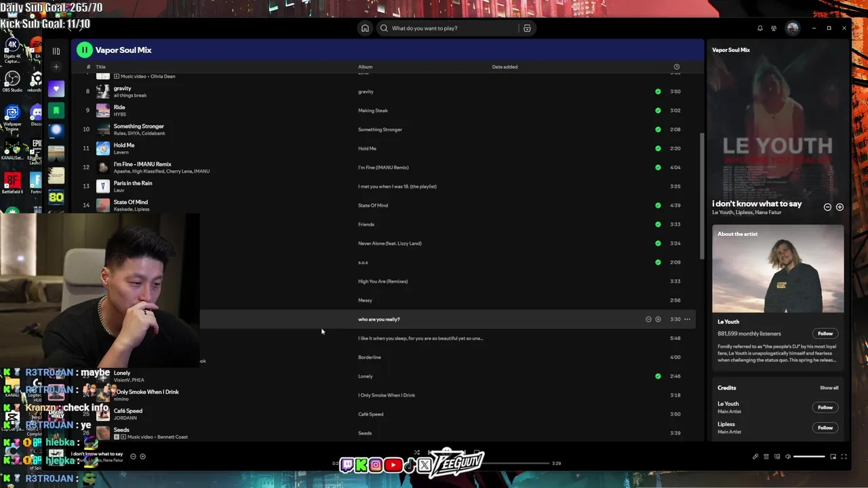Viewport: 868px width, 488px height.
Task: Toggle saved checkmark for Making Steak row
Action: [658, 110]
